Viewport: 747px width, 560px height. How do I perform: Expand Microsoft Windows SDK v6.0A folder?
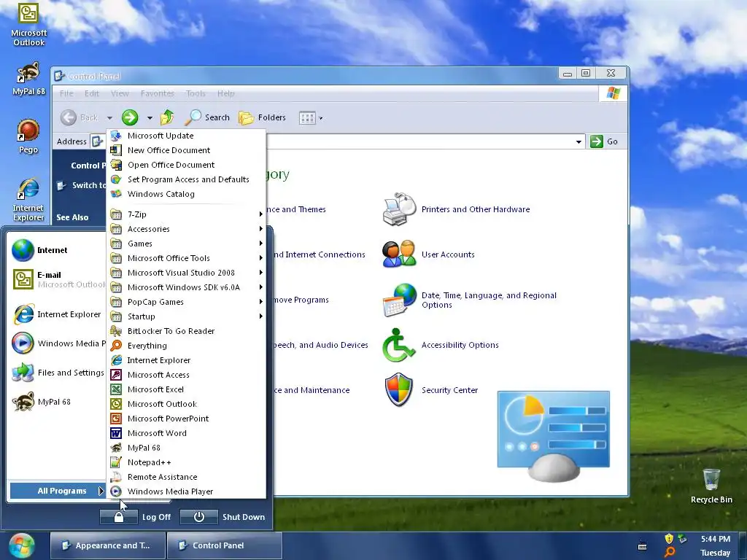(186, 287)
